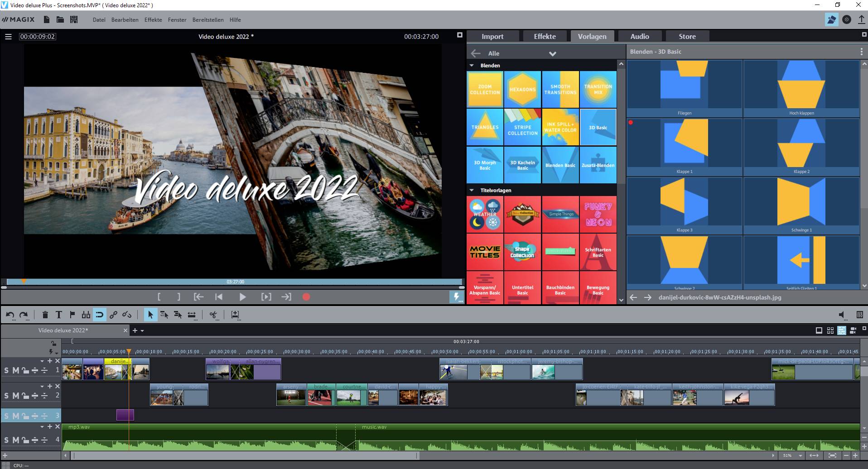Set the range out-point bracket
The image size is (868, 469).
tap(179, 297)
